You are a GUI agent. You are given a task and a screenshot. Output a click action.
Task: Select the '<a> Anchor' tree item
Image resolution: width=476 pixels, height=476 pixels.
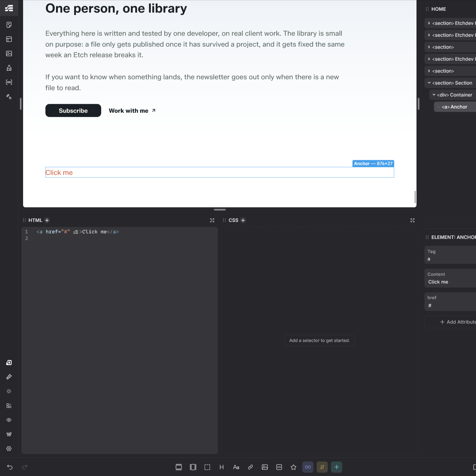pyautogui.click(x=455, y=107)
